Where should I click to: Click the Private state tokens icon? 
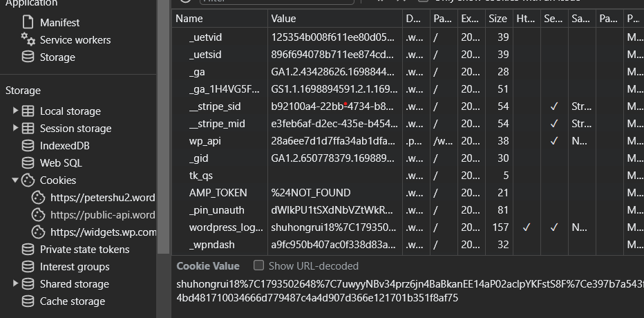28,250
